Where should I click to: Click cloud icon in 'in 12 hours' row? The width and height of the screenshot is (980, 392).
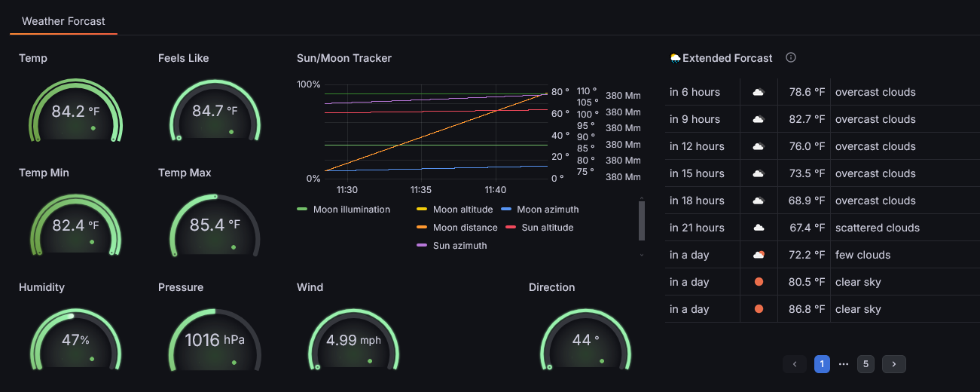[759, 146]
